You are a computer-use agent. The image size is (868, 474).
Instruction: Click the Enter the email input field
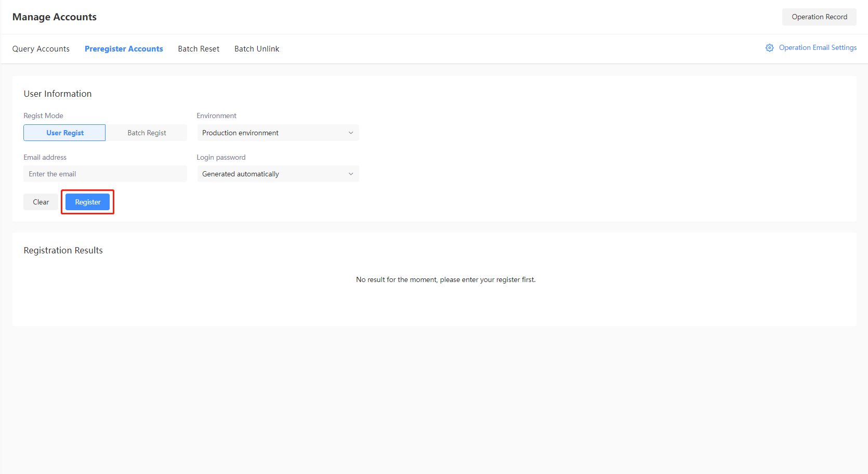pos(104,174)
